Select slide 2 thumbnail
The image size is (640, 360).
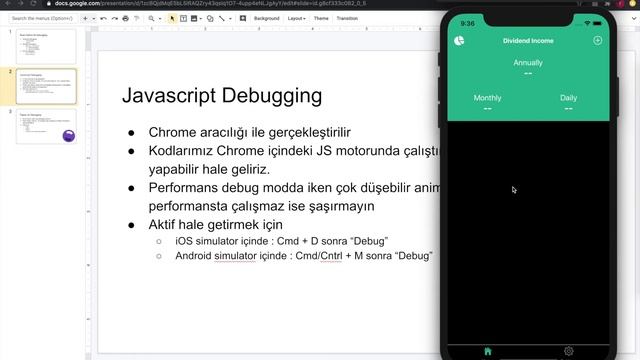46,86
